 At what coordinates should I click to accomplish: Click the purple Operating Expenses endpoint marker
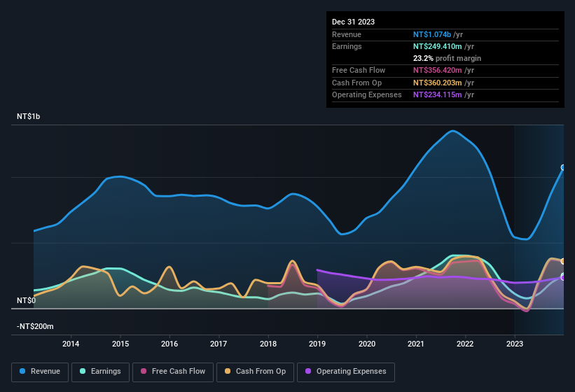[563, 276]
